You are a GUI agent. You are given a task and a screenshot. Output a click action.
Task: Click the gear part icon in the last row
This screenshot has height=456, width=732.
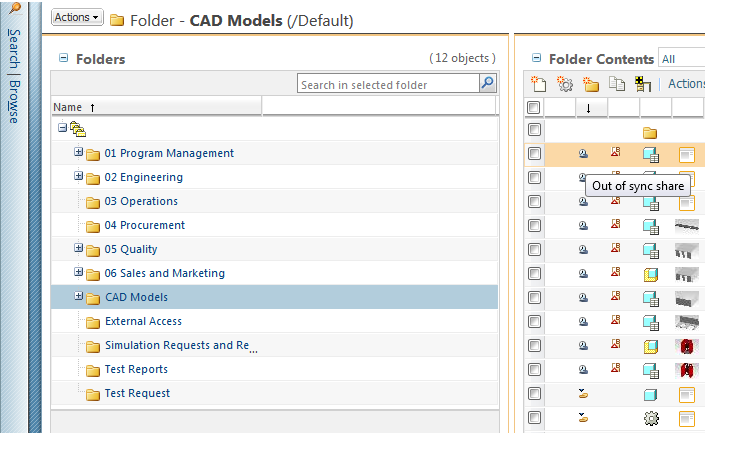click(651, 418)
